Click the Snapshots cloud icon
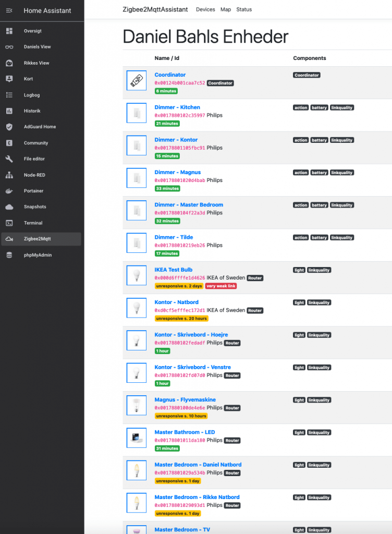The width and height of the screenshot is (392, 534). click(x=9, y=207)
